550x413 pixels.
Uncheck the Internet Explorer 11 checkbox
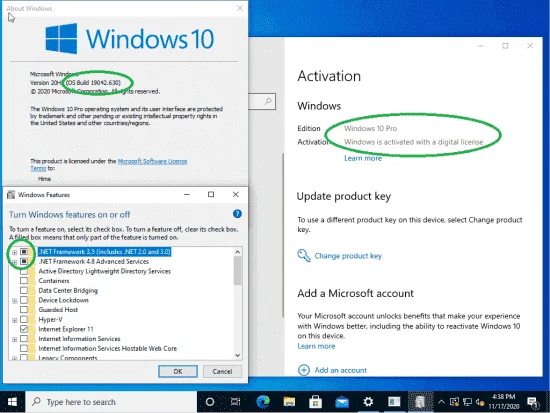(24, 329)
